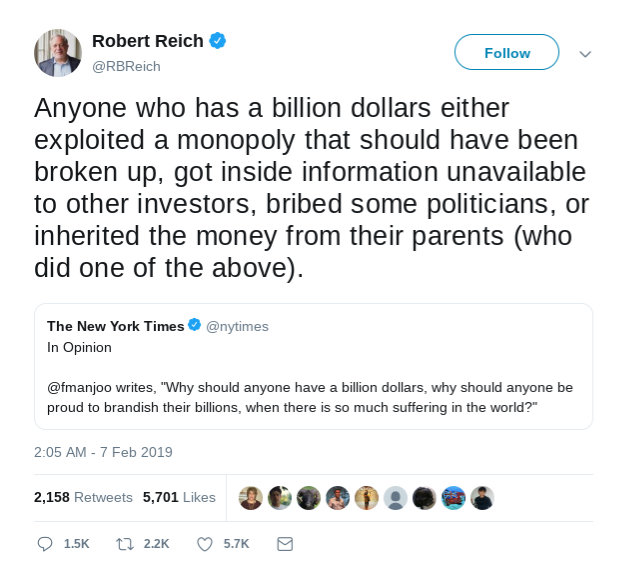Click the last liker avatar in the row

pyautogui.click(x=482, y=497)
